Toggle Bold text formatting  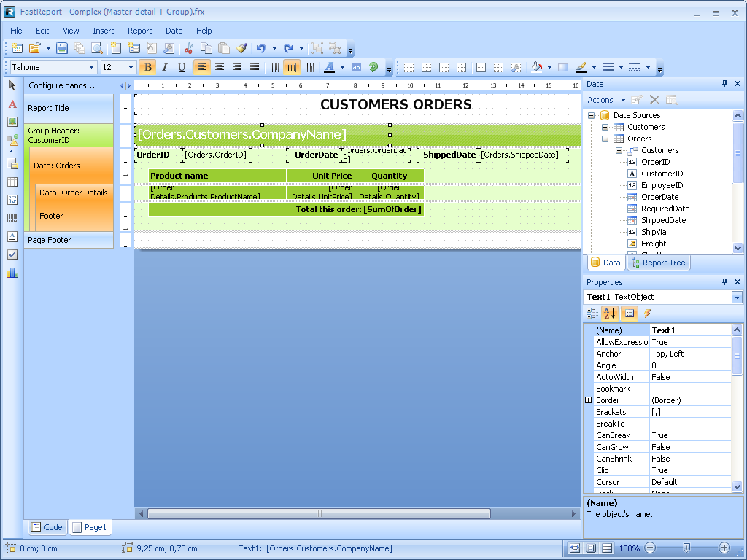coord(147,67)
